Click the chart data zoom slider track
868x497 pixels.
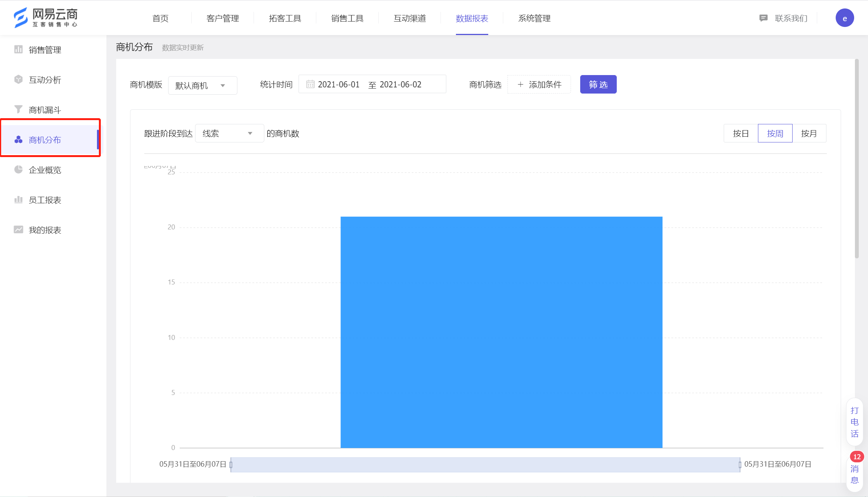[x=485, y=465]
